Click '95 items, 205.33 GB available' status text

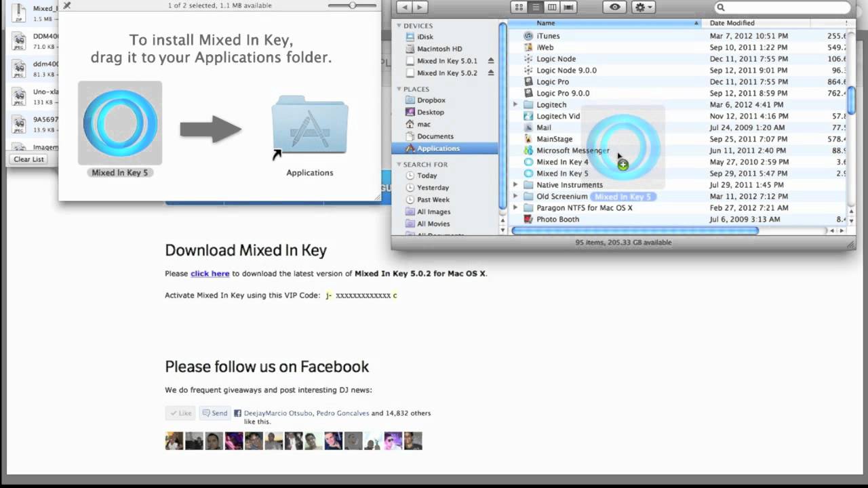(x=623, y=242)
